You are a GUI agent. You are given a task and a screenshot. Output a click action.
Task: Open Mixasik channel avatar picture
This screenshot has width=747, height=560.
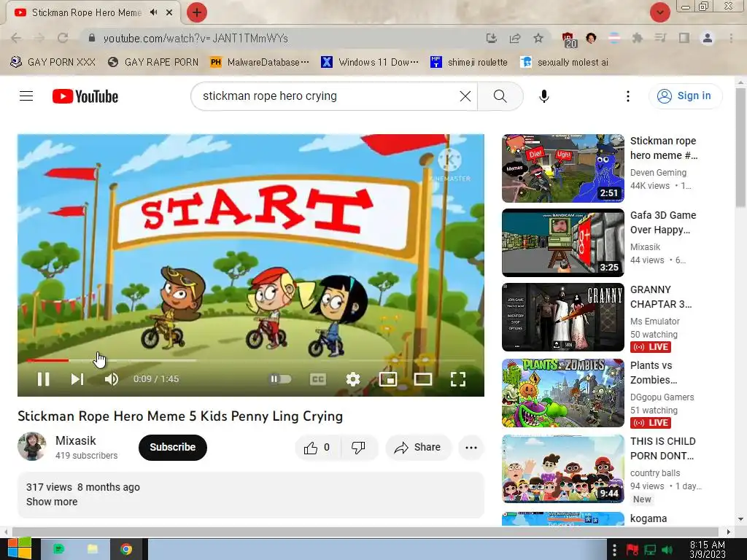(x=32, y=447)
